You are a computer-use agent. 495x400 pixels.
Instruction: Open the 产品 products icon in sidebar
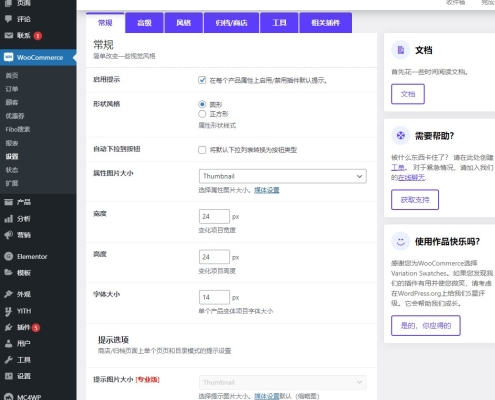pyautogui.click(x=8, y=202)
